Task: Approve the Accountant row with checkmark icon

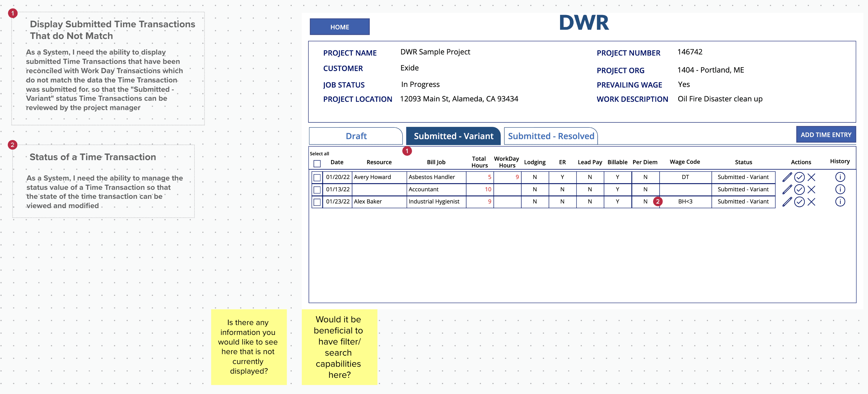Action: coord(799,190)
